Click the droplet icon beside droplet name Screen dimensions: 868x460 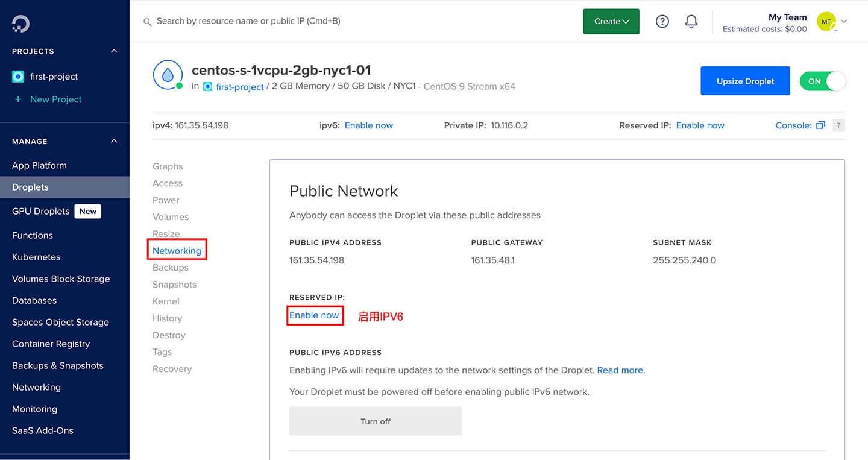168,75
